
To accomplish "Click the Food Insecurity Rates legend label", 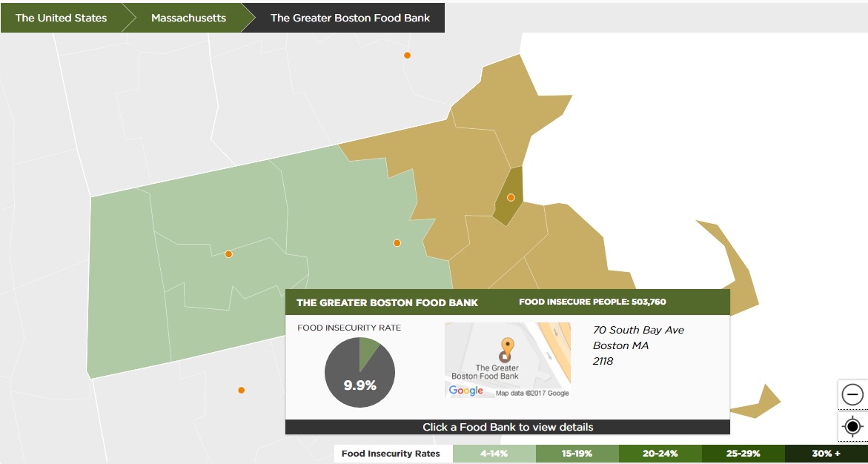I will click(x=391, y=454).
